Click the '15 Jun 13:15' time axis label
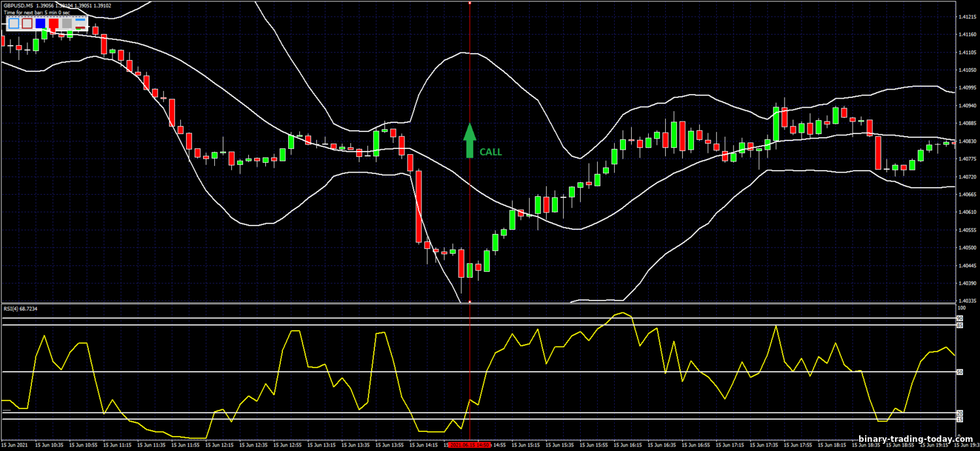This screenshot has height=451, width=980. tap(322, 444)
